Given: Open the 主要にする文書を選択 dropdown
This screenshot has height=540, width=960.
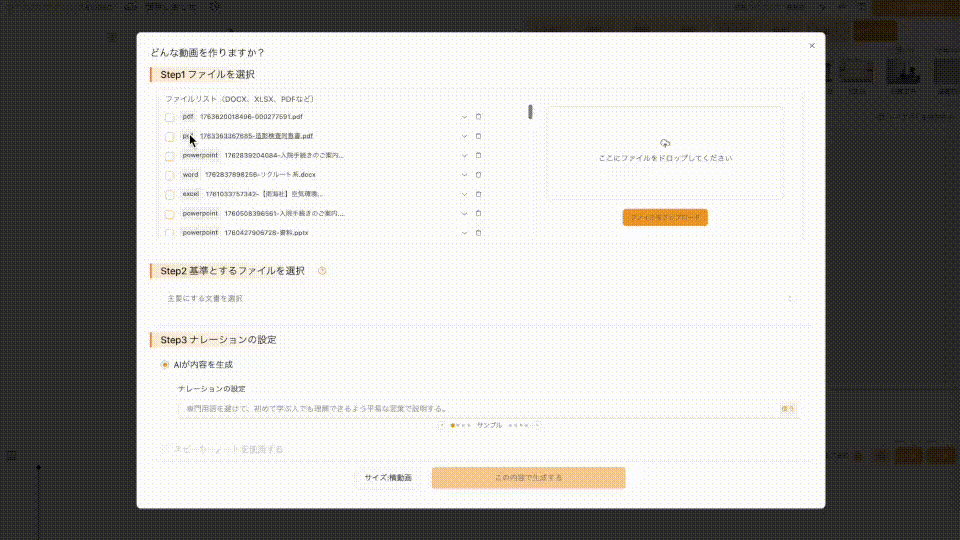Looking at the screenshot, I should click(x=480, y=299).
